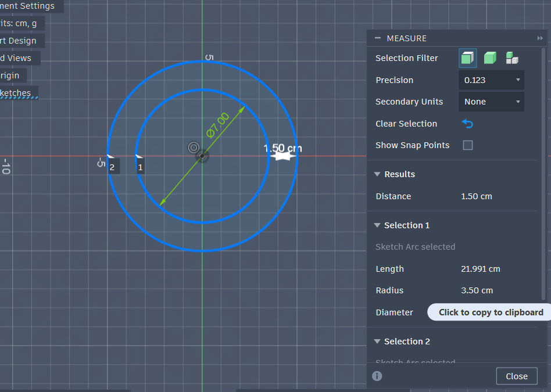Click the 'Sketch Arc selected' text under Selection 1
The image size is (551, 392).
click(416, 247)
